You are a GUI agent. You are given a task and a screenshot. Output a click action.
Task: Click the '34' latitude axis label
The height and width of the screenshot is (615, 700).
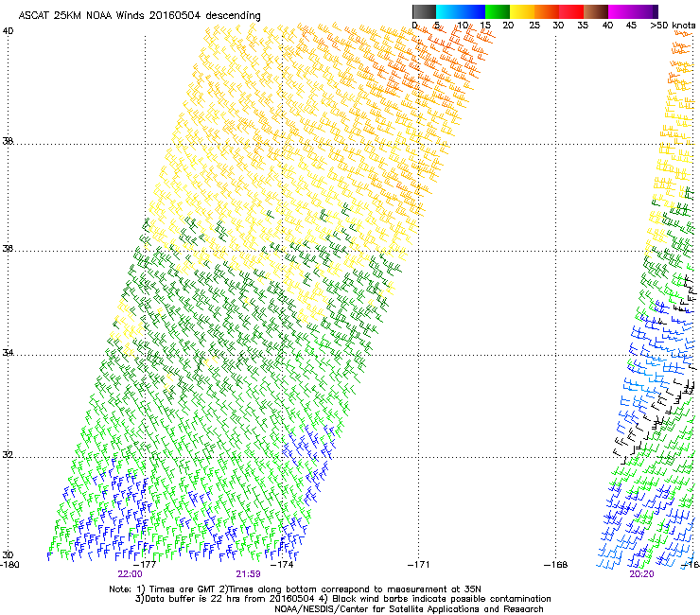coord(8,353)
